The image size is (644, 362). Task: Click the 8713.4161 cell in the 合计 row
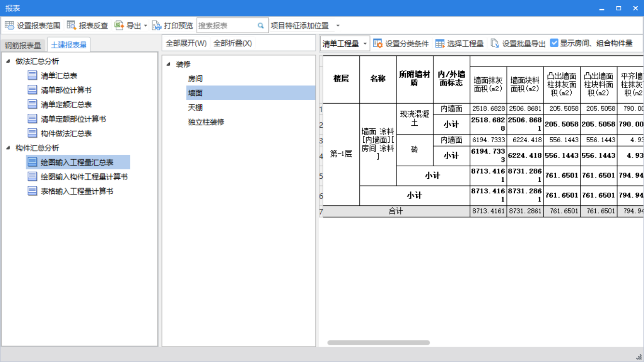[x=488, y=211]
